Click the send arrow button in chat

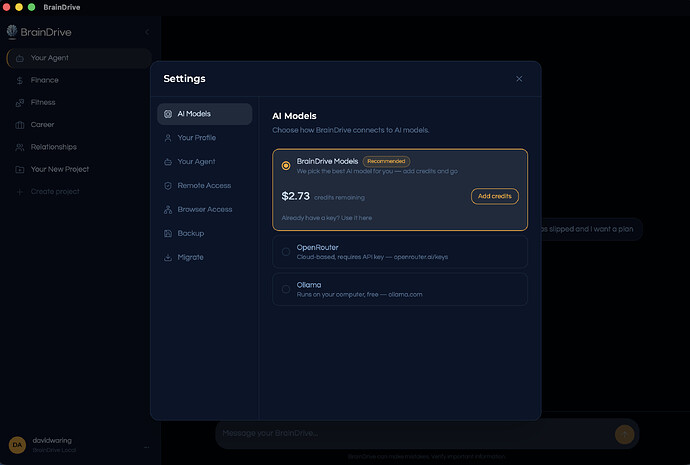(624, 434)
